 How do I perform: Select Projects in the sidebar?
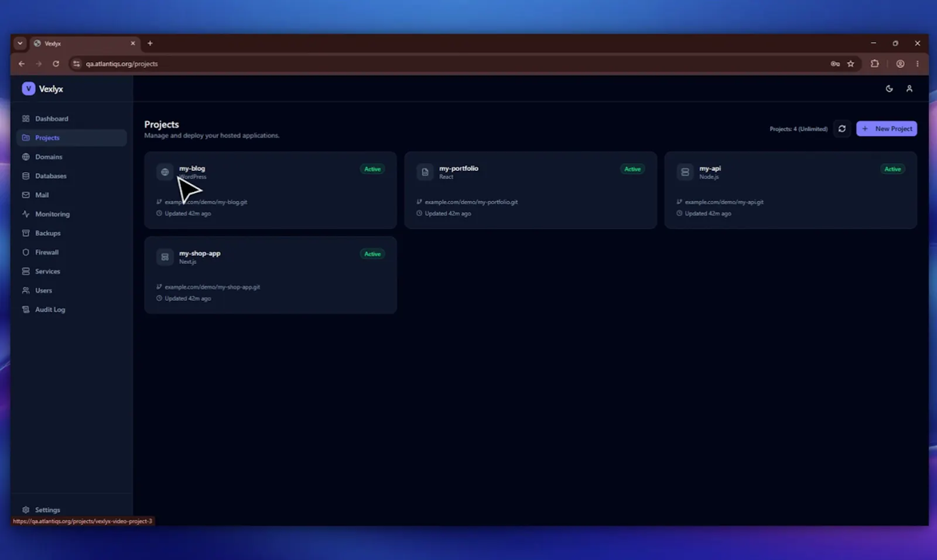(71, 138)
